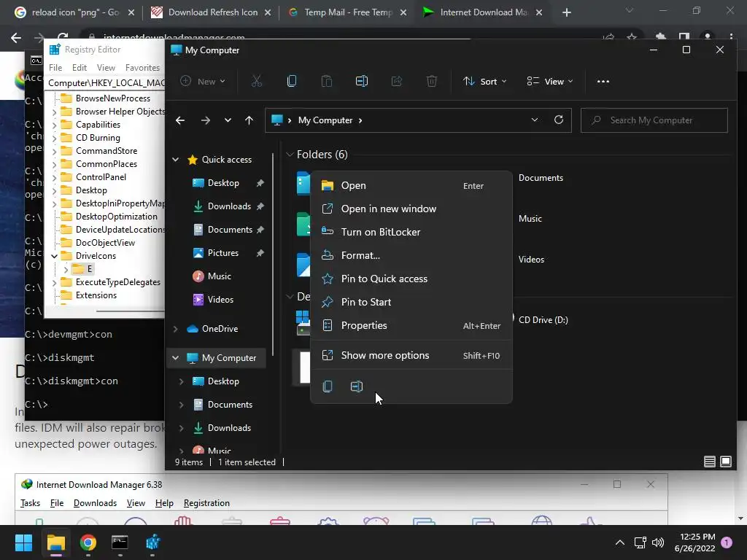Image resolution: width=747 pixels, height=560 pixels.
Task: Select Open in new window
Action: tap(411, 209)
